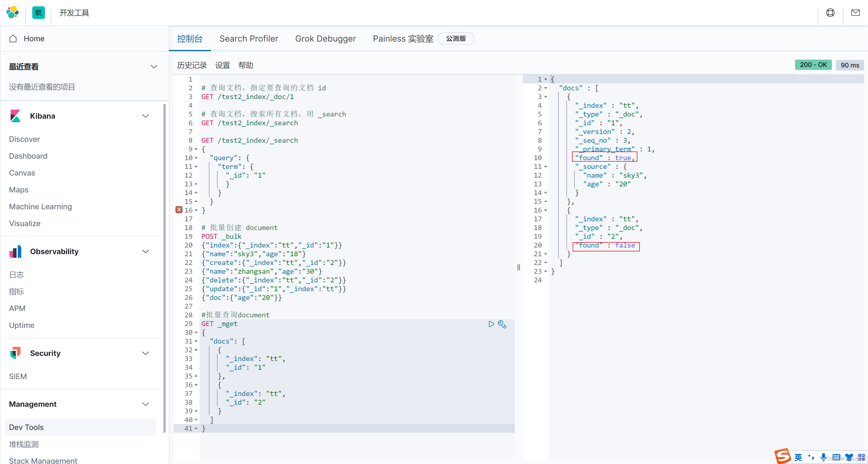
Task: Click the 公测版 beta badge
Action: click(456, 39)
